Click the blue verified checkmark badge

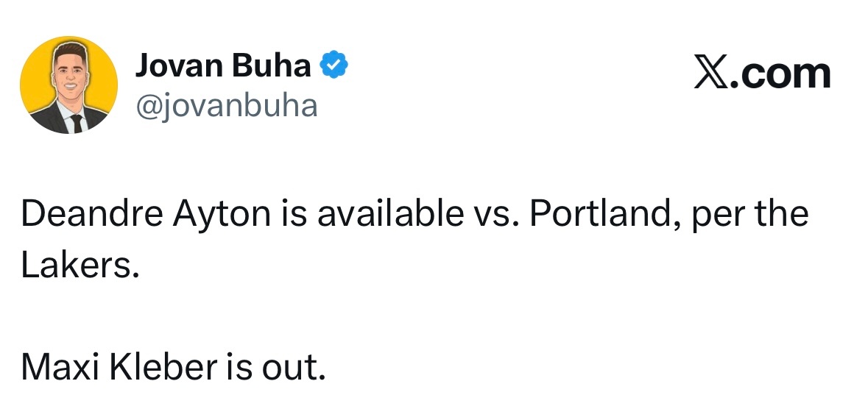(335, 67)
